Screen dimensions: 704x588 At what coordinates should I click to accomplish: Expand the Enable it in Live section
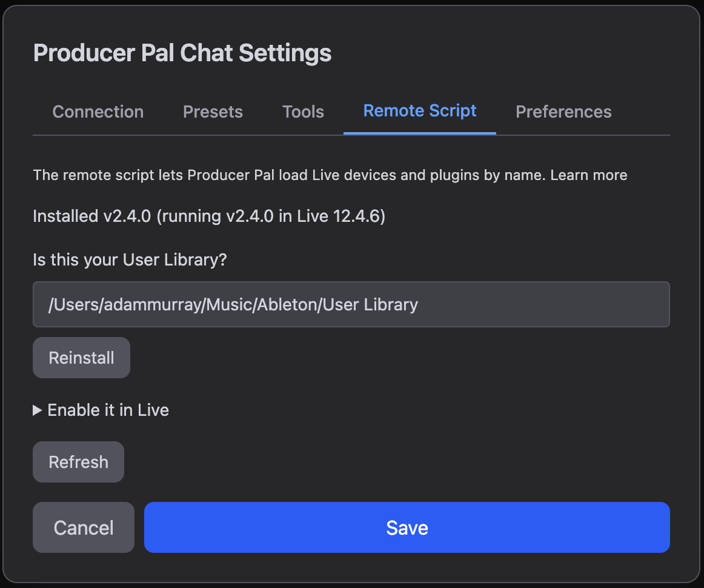[x=101, y=410]
